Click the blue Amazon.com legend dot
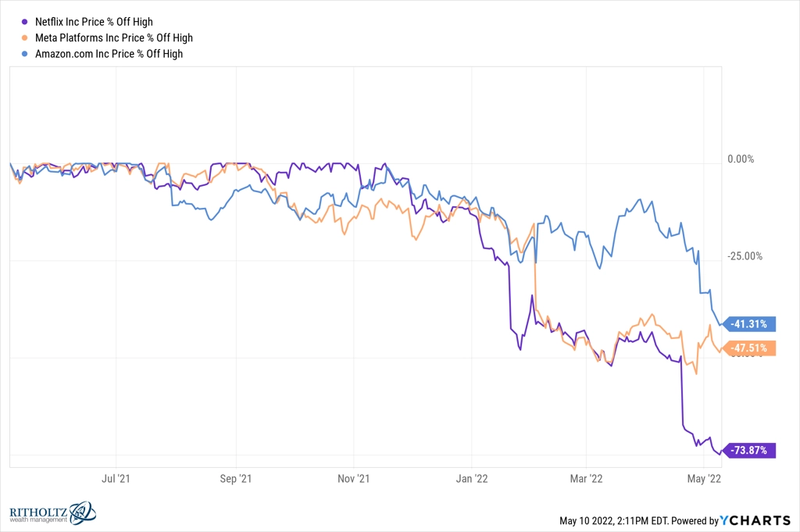The height and width of the screenshot is (532, 800). 24,54
